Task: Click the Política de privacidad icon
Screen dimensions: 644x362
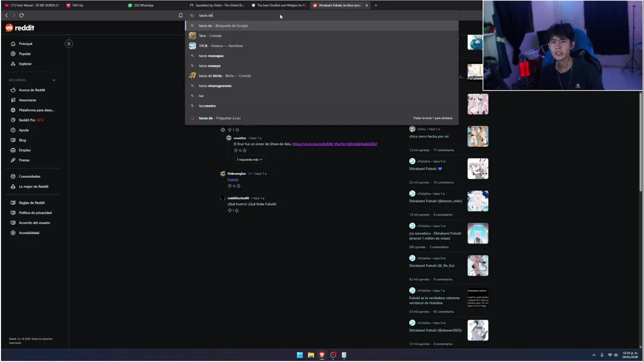Action: [x=13, y=213]
